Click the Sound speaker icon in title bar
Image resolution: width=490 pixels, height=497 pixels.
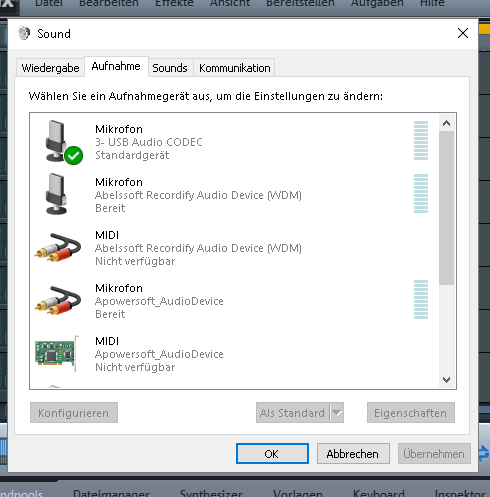tap(24, 33)
